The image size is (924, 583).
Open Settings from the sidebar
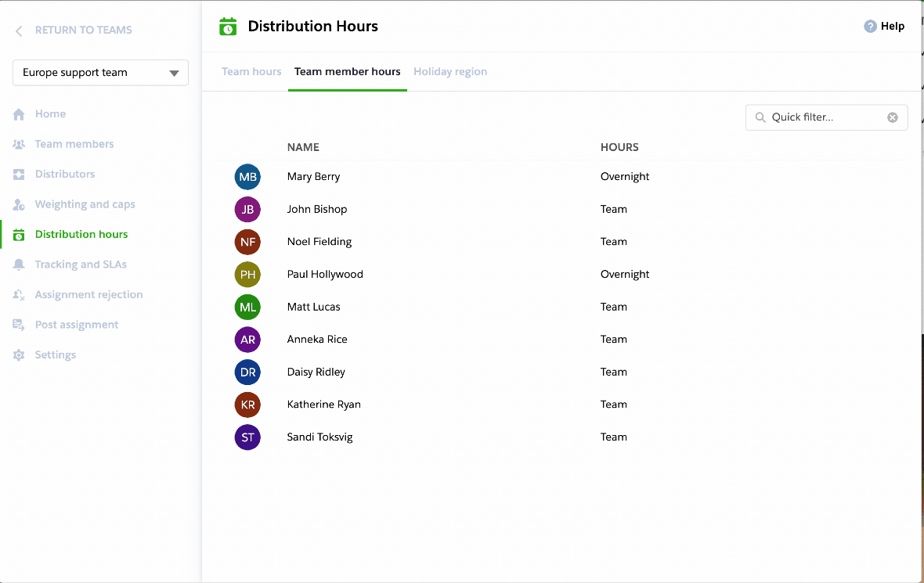point(56,354)
